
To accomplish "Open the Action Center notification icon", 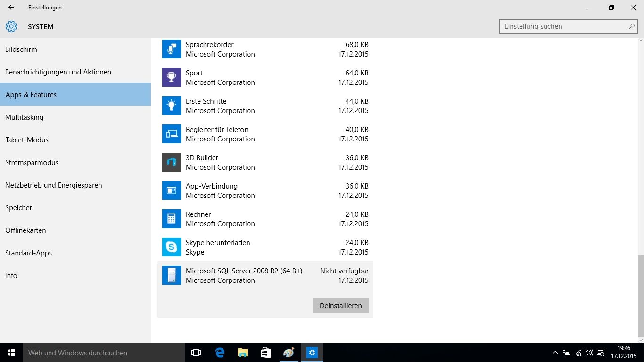I will click(x=601, y=353).
